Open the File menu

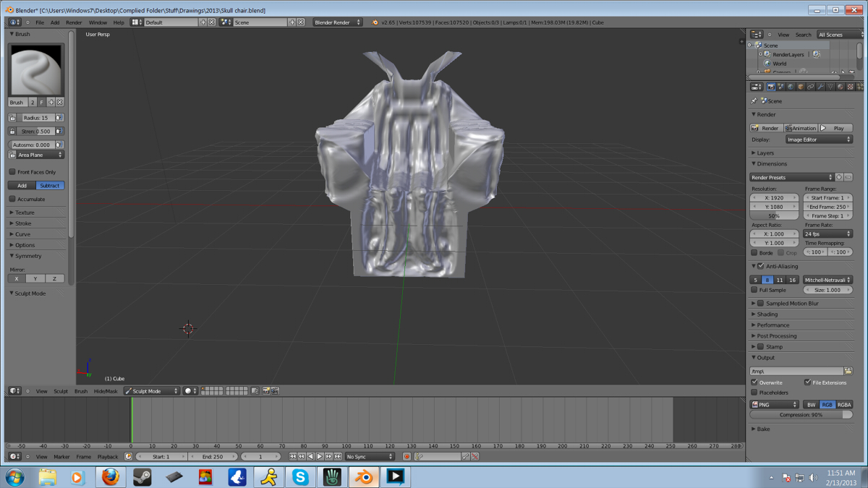[x=40, y=22]
